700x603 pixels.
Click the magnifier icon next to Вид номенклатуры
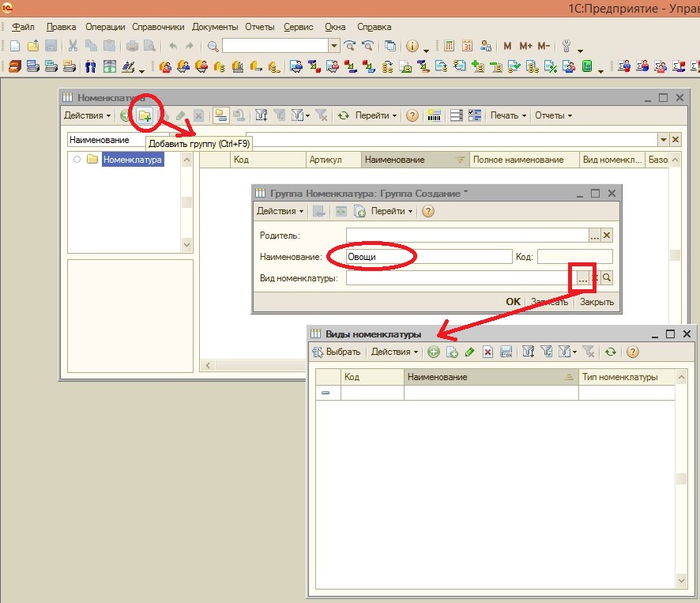(607, 278)
